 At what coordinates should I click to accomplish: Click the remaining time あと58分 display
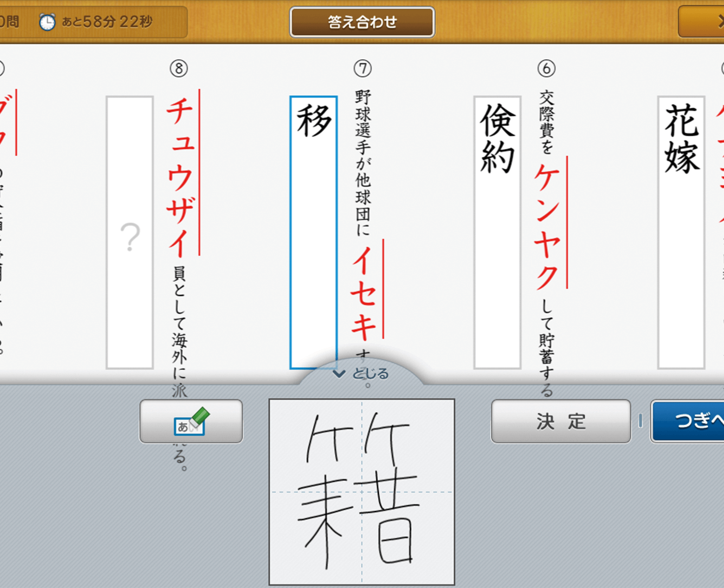tap(107, 22)
